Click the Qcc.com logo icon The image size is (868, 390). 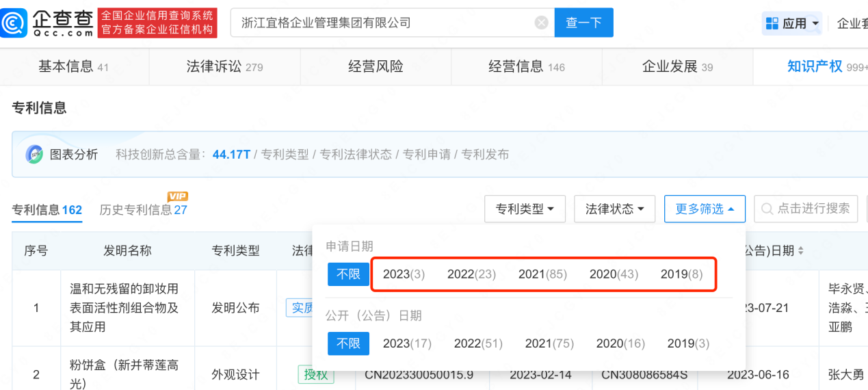click(x=14, y=23)
